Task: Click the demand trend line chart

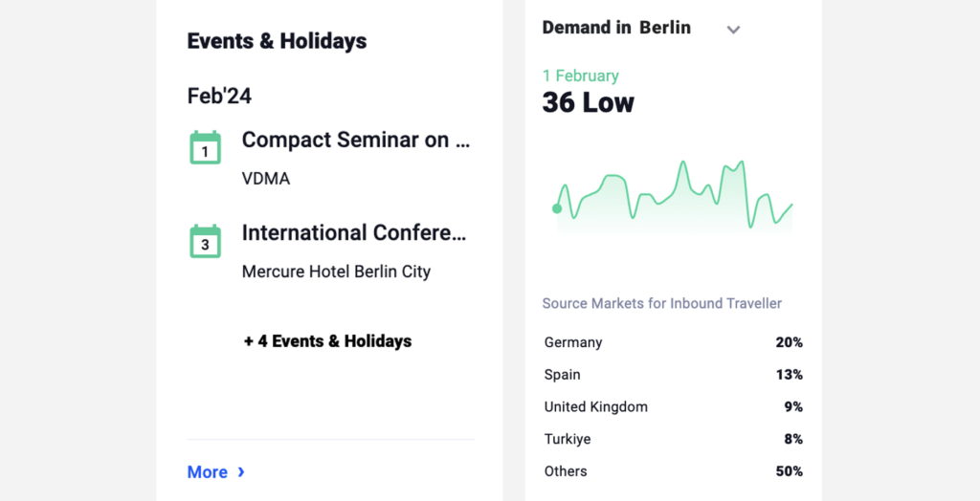Action: point(675,197)
